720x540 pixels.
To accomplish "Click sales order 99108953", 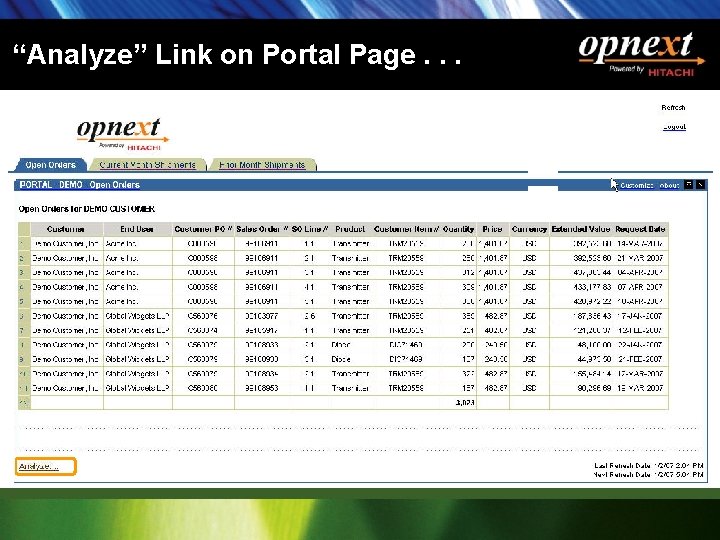I will [262, 388].
